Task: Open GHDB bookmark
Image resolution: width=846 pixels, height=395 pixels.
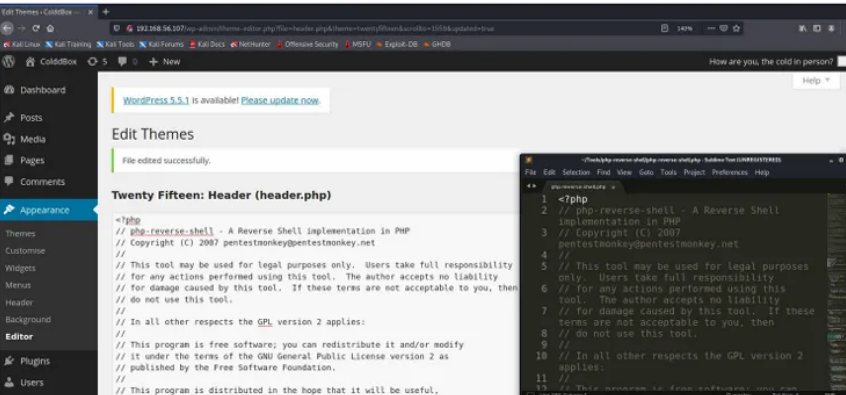Action: pyautogui.click(x=437, y=44)
